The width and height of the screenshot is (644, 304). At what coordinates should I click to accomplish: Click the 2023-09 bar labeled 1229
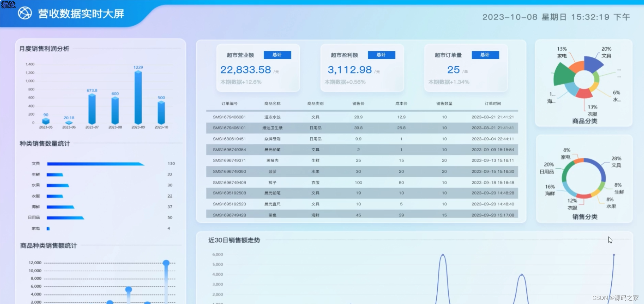coord(138,97)
